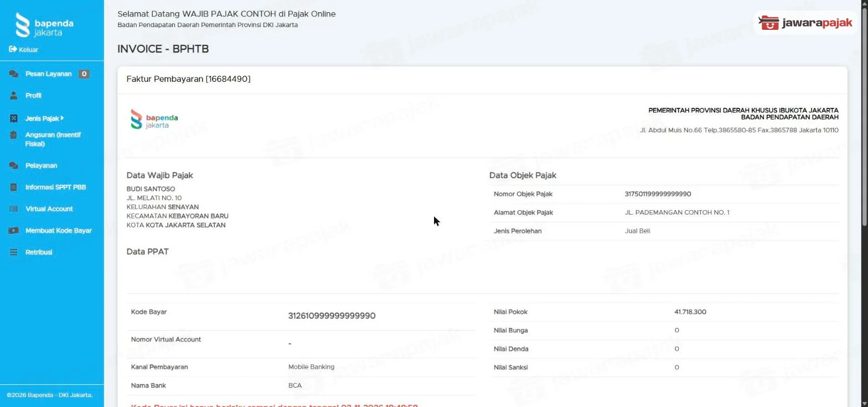Click the Retribusi list icon
Image resolution: width=868 pixels, height=407 pixels.
pos(14,252)
